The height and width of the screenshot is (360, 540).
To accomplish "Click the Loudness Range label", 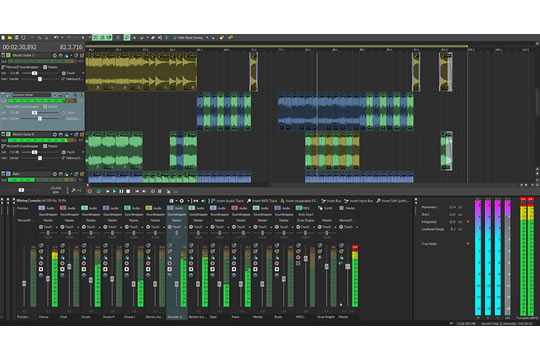I will [x=433, y=229].
